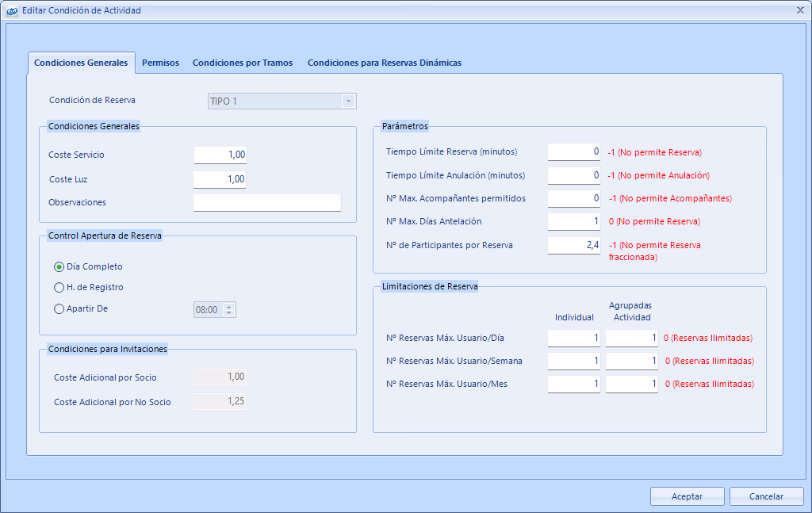Decrease the Apartir De time spinner
The width and height of the screenshot is (812, 513).
229,313
